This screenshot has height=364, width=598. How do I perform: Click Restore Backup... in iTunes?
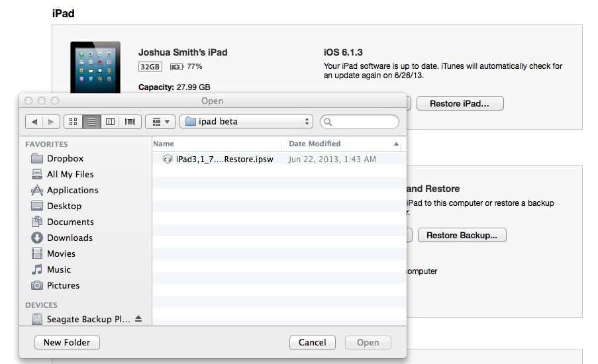tap(462, 235)
